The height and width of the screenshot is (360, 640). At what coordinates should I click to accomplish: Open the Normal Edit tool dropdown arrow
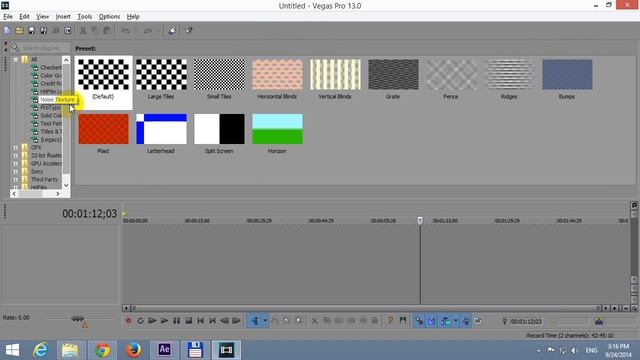click(x=265, y=321)
